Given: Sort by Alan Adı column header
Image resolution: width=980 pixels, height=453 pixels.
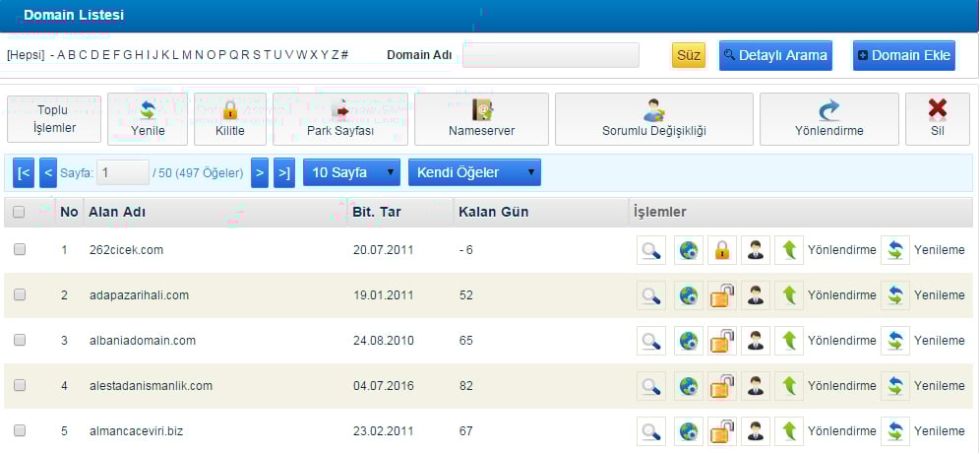Looking at the screenshot, I should 117,212.
